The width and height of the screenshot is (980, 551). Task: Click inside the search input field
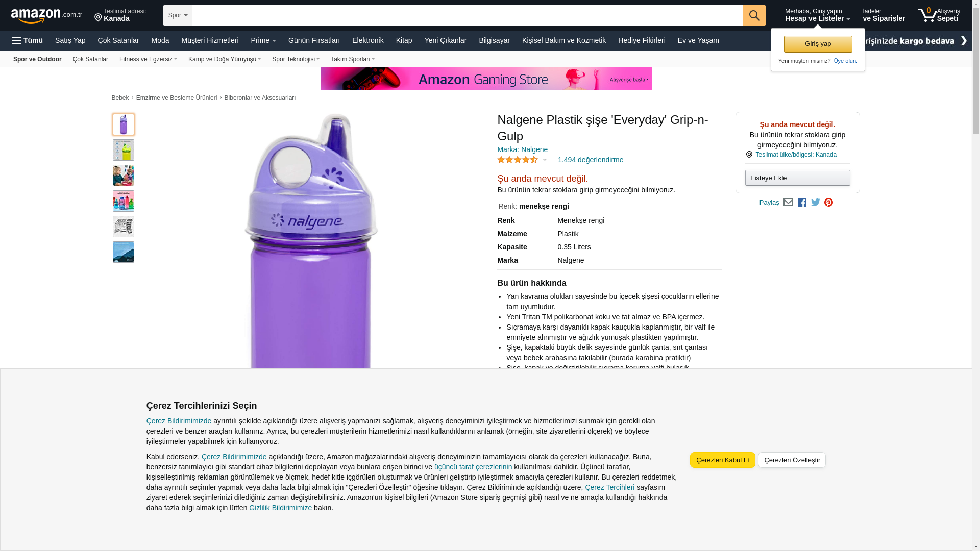(x=468, y=15)
